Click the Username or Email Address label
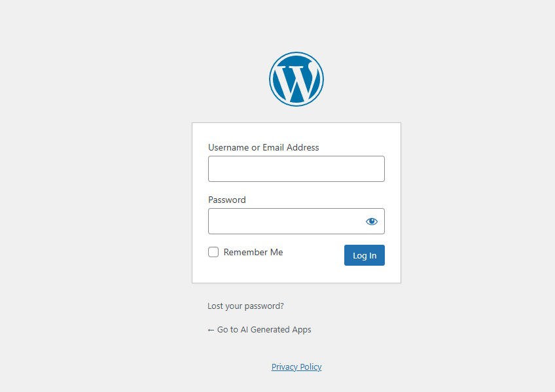The width and height of the screenshot is (555, 392). coord(263,148)
